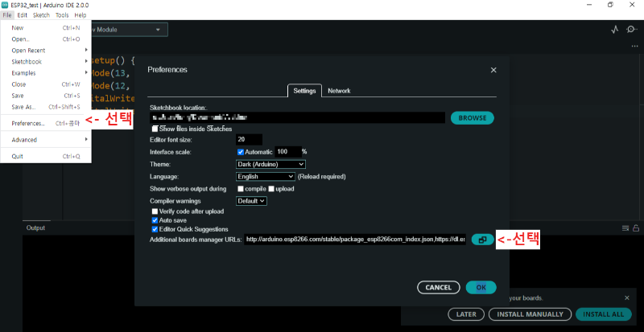Open the Theme dropdown Dark (Arduino)

270,164
